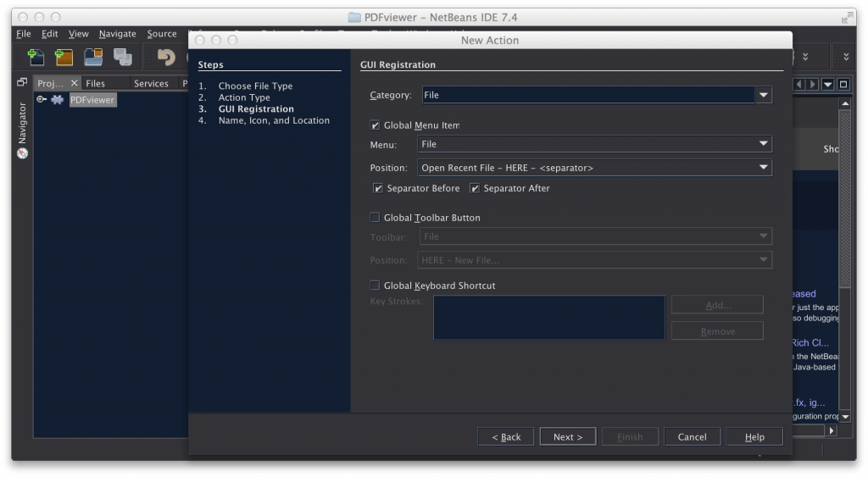Click the New Project toolbar icon

coord(64,57)
